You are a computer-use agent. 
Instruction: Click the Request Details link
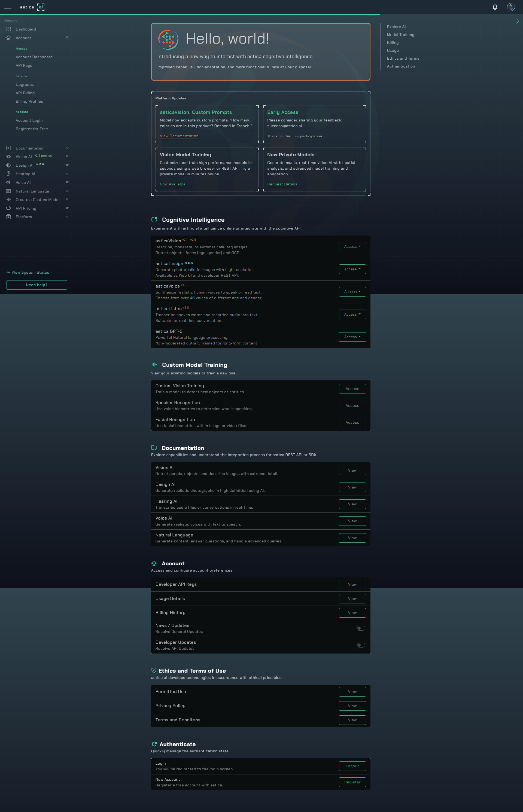[282, 184]
